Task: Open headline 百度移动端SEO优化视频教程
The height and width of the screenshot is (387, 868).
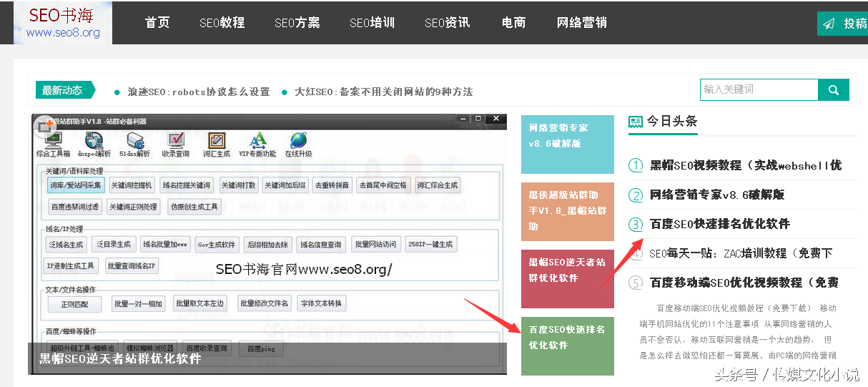Action: click(x=744, y=283)
